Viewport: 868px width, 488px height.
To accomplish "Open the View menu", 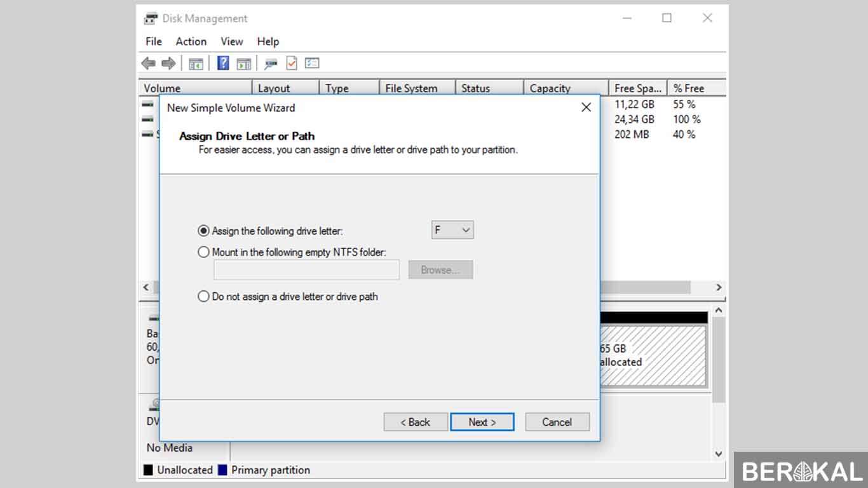I will pyautogui.click(x=232, y=41).
